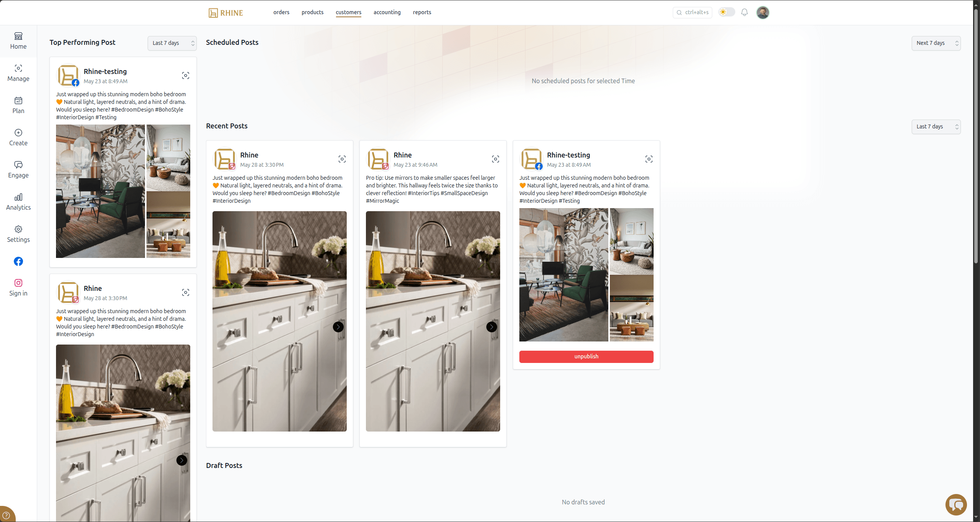This screenshot has height=522, width=980.
Task: Click the red unpublish button
Action: pyautogui.click(x=586, y=356)
